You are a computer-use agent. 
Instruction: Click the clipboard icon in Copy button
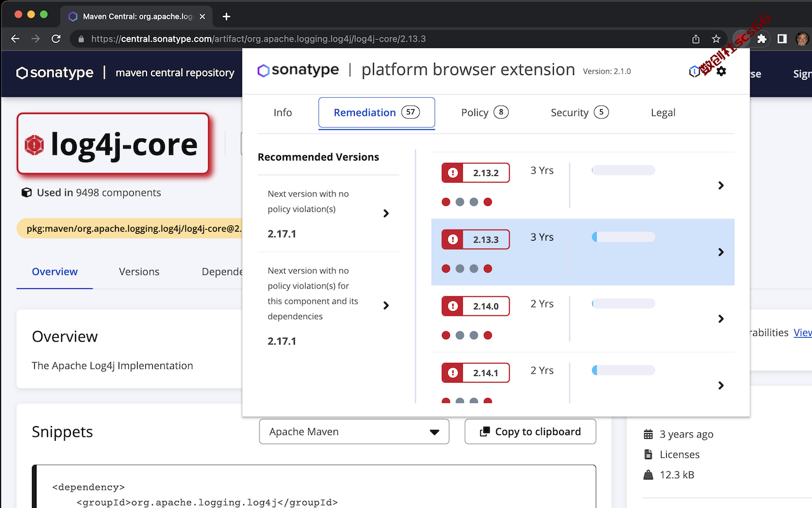[485, 432]
